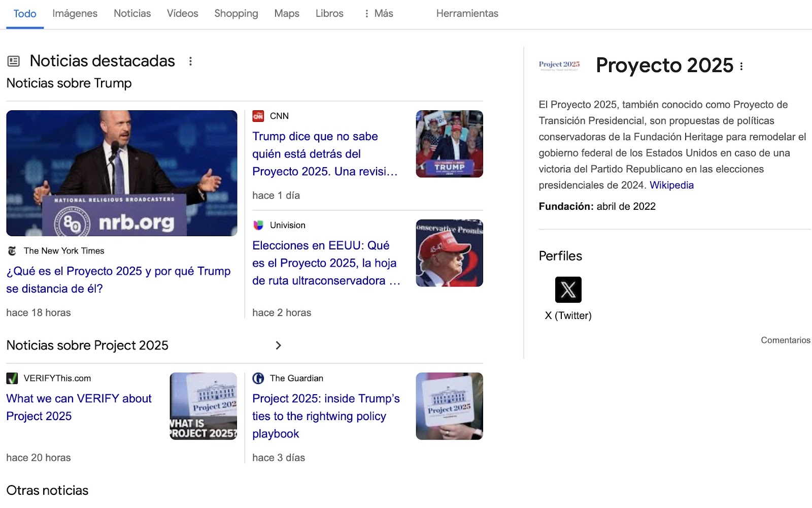The image size is (812, 508).
Task: Click the Proyecto 2025 panel title
Action: [664, 66]
